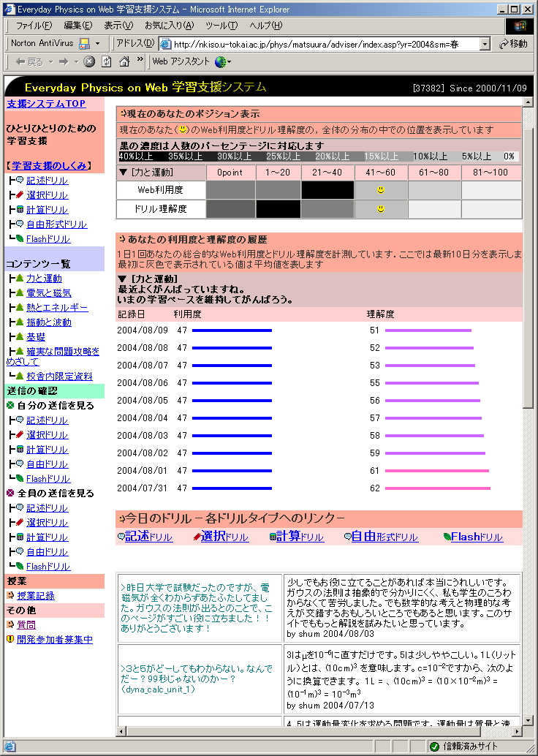
Task: Open the 電気と磁気 content link
Action: (x=49, y=293)
